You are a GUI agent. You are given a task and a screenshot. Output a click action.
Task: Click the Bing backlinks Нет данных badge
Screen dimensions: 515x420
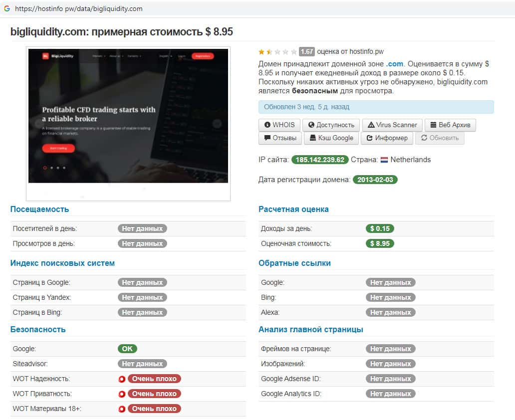pos(391,297)
